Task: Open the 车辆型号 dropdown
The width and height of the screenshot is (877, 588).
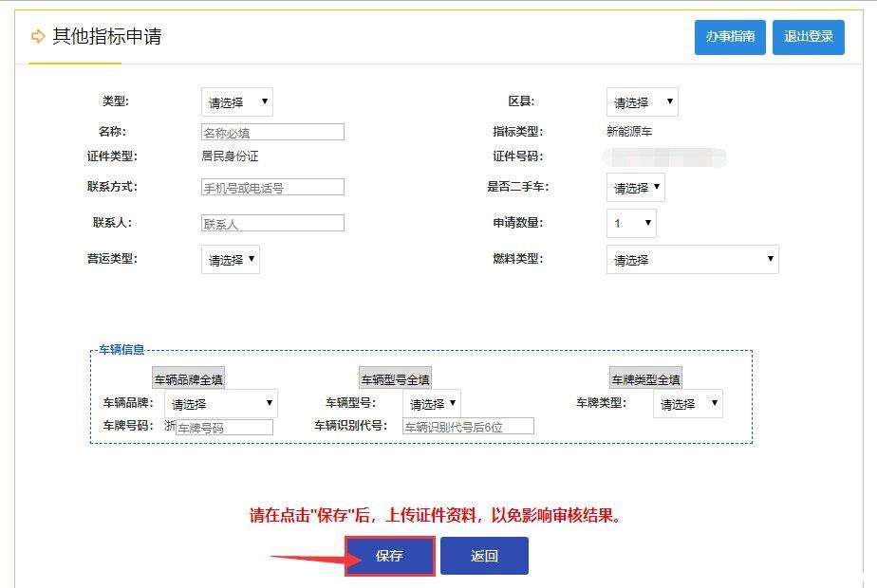Action: tap(432, 404)
